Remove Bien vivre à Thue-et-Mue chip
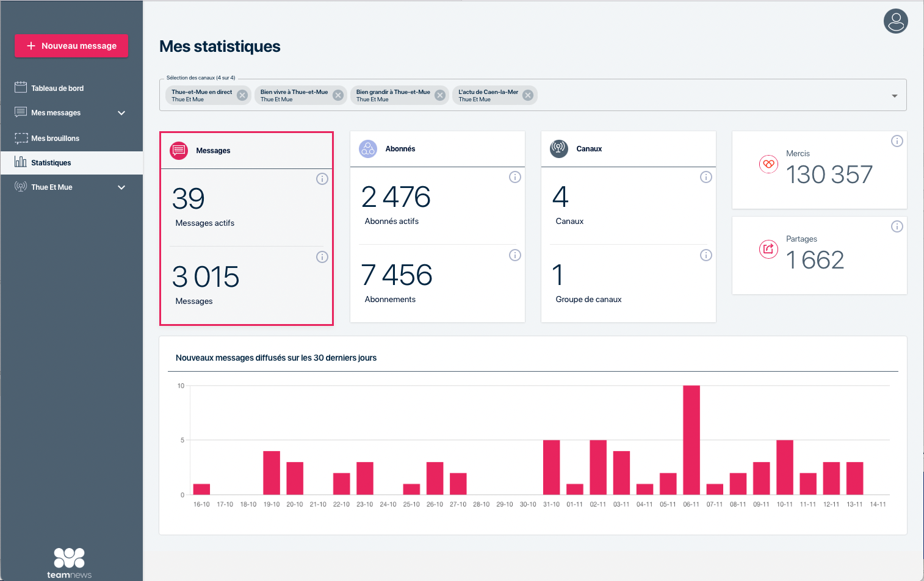Image resolution: width=924 pixels, height=581 pixels. coord(338,95)
